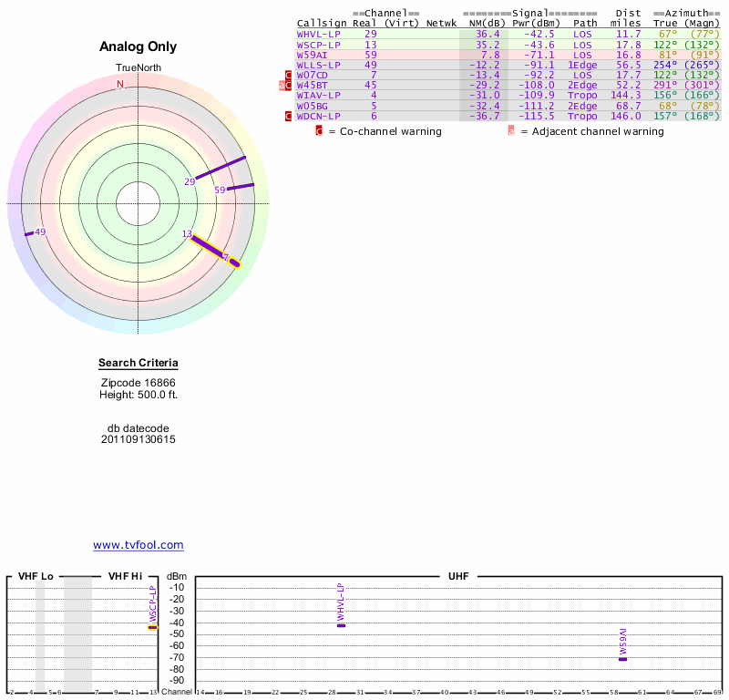Select the WHVL-LP callsign in the table
729x700 pixels.
point(318,34)
